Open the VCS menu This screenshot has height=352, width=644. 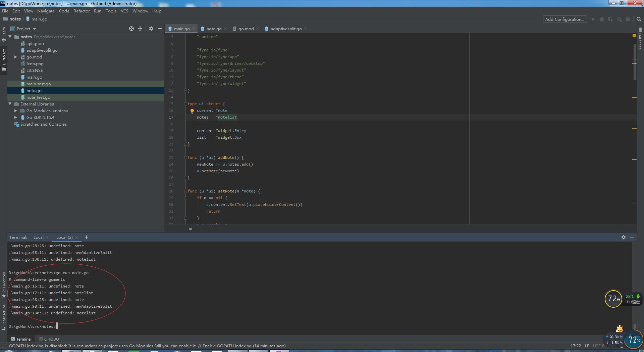[124, 11]
